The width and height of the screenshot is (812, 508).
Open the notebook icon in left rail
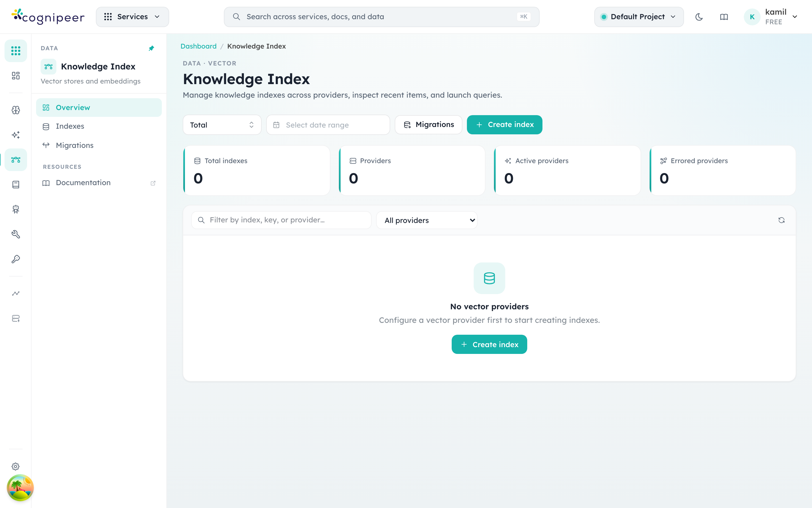coord(16,185)
